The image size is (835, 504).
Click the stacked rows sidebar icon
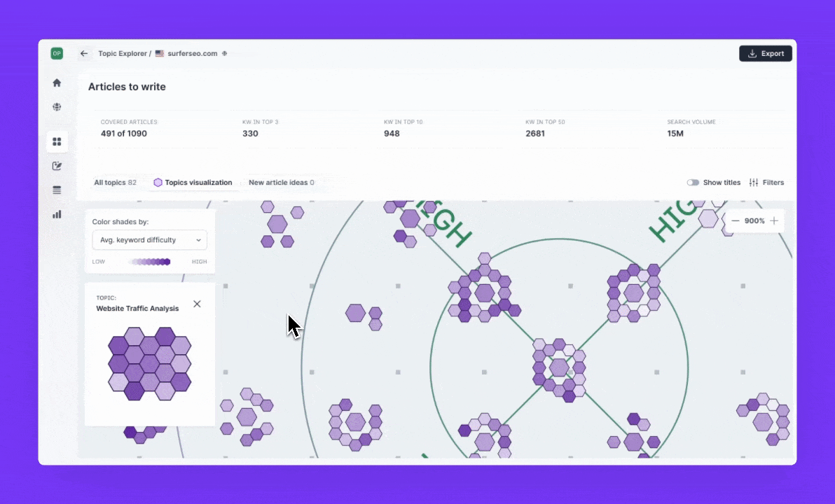57,190
